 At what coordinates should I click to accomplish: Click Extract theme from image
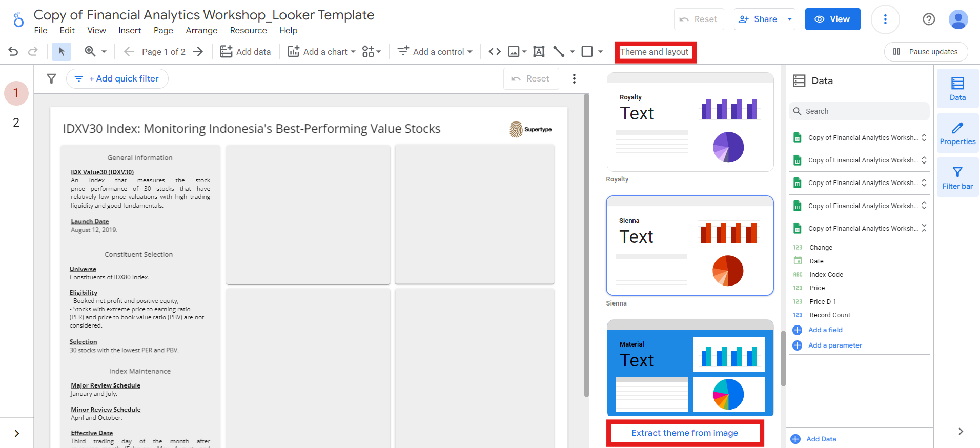point(685,433)
